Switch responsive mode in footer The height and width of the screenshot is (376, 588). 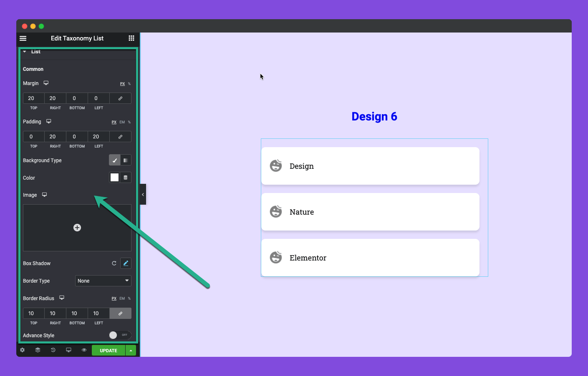click(68, 350)
